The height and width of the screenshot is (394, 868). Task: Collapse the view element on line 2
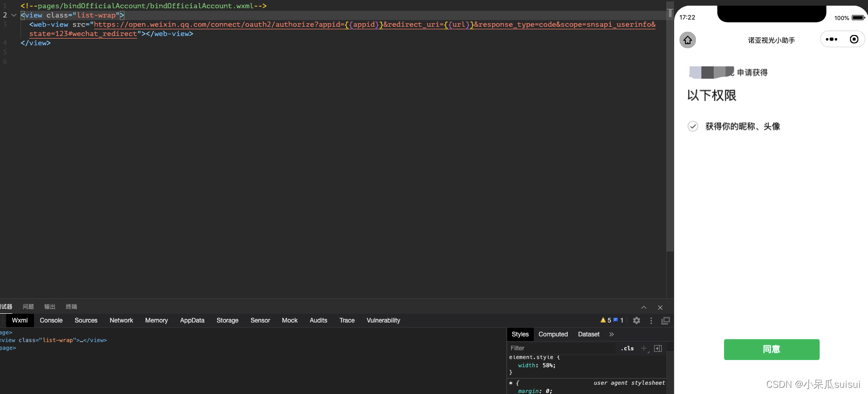[14, 15]
